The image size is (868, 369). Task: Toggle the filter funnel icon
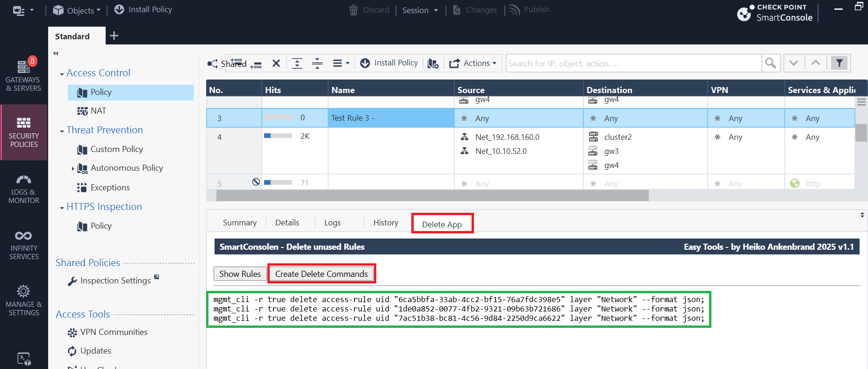[839, 63]
